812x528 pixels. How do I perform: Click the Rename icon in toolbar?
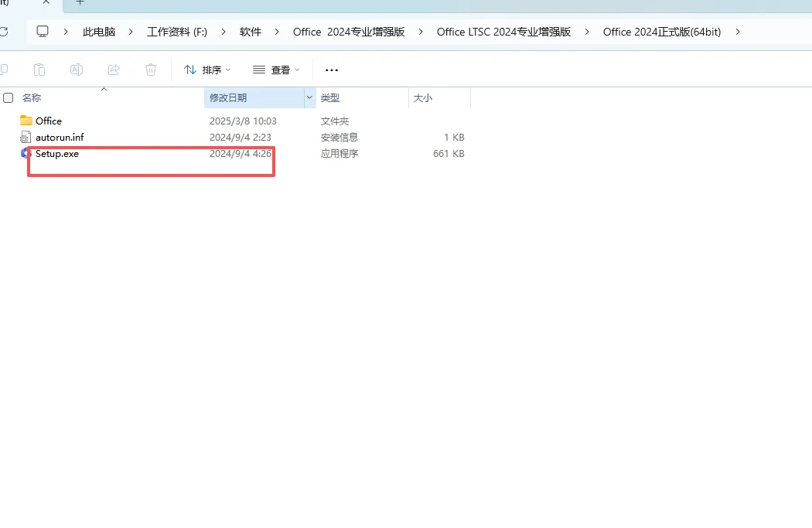point(77,70)
